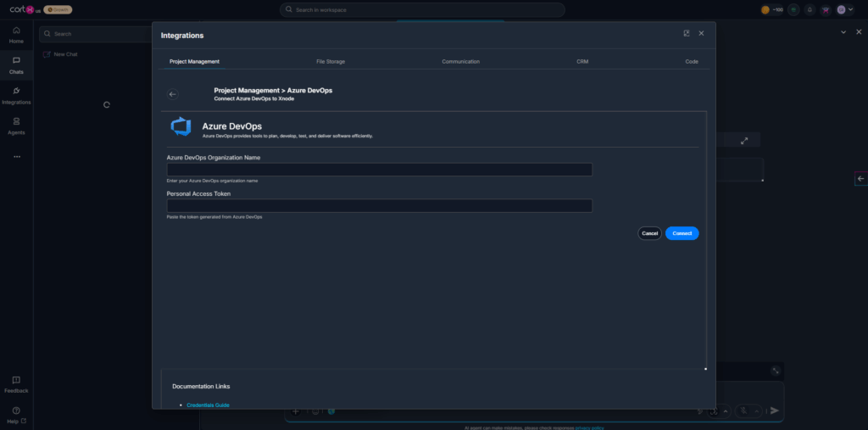This screenshot has height=430, width=868.
Task: Open the Credentials Guide link
Action: 208,405
